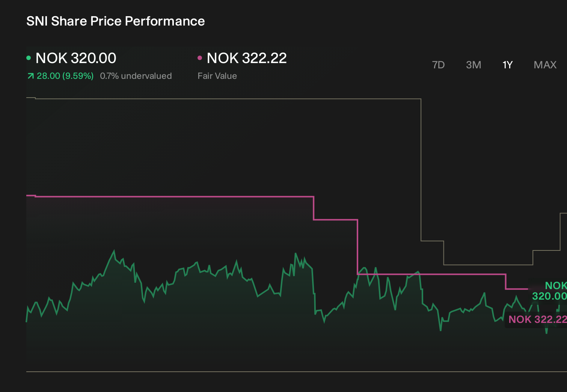Click the lowest green price dip near the end
Screen dimensions: 567x392
546,331
